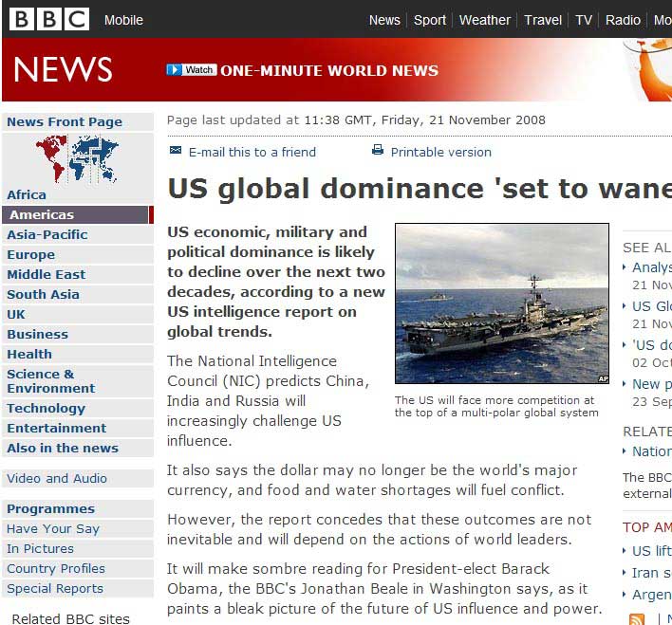Open the Entertainment section
672x625 pixels.
point(78,429)
